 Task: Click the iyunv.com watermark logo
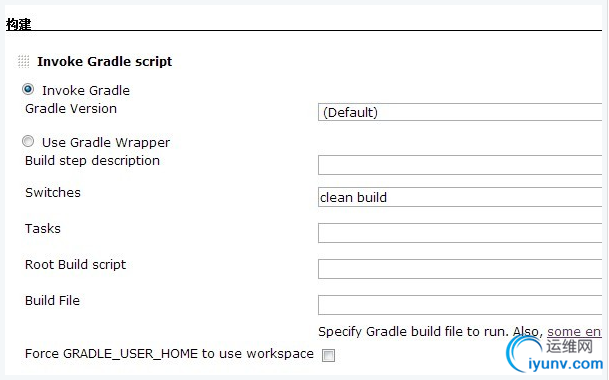(x=555, y=354)
